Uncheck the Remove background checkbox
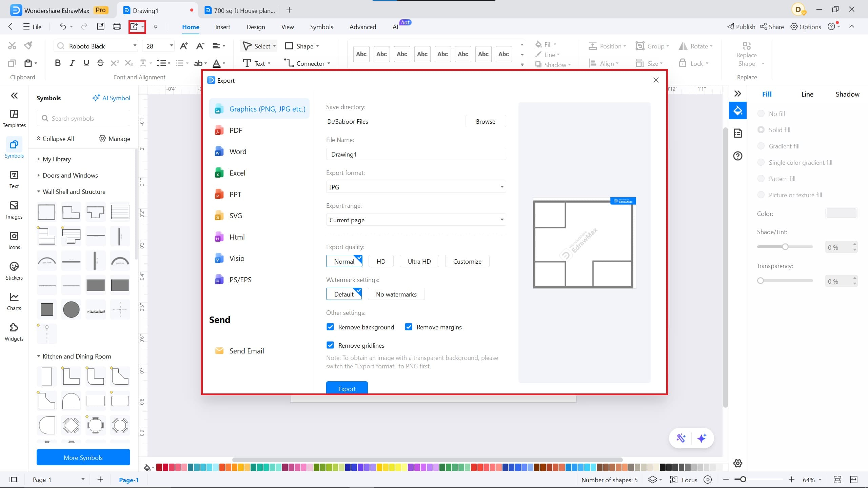868x488 pixels. [x=330, y=327]
